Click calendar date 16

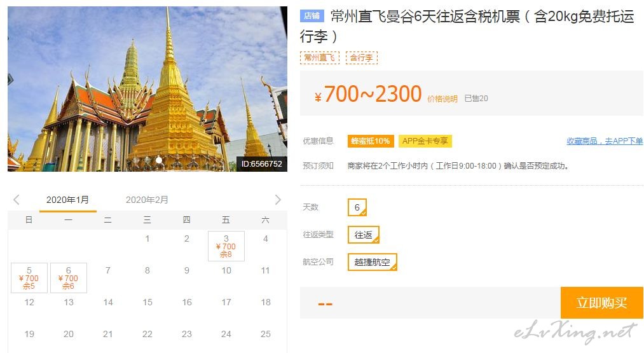pos(187,302)
